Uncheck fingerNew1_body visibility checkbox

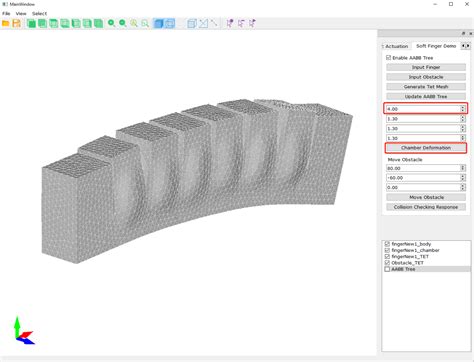(x=387, y=244)
